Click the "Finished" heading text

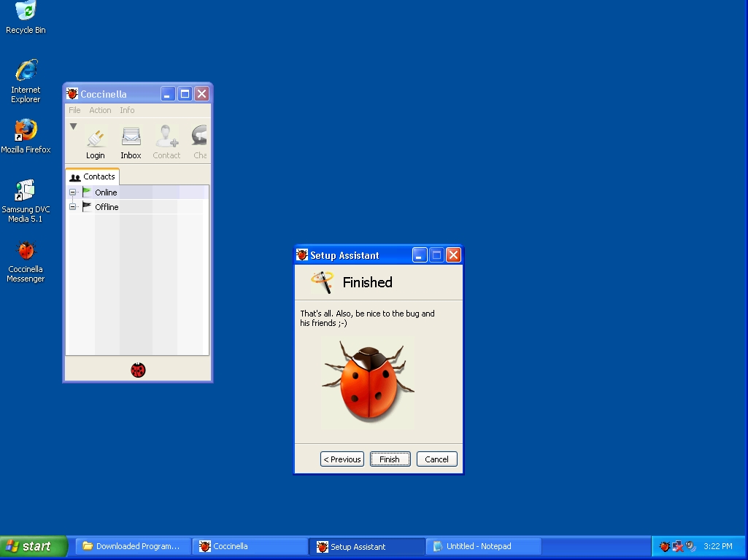pos(367,282)
